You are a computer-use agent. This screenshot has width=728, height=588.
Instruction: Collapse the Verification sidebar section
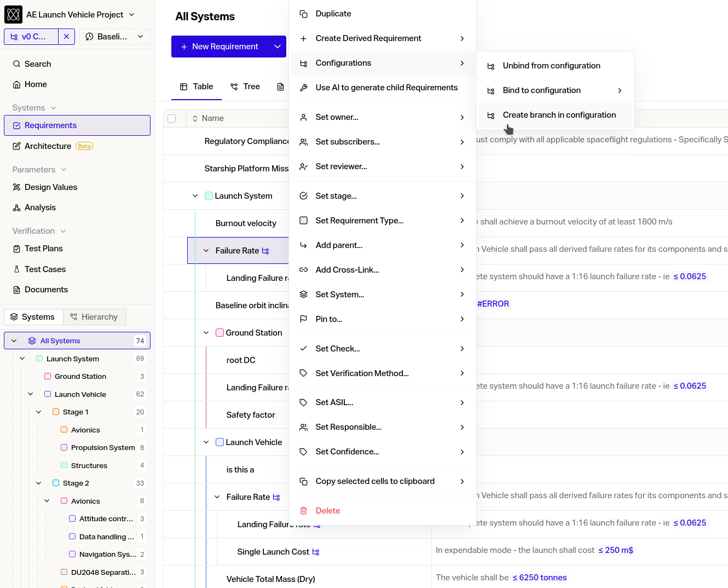click(63, 231)
